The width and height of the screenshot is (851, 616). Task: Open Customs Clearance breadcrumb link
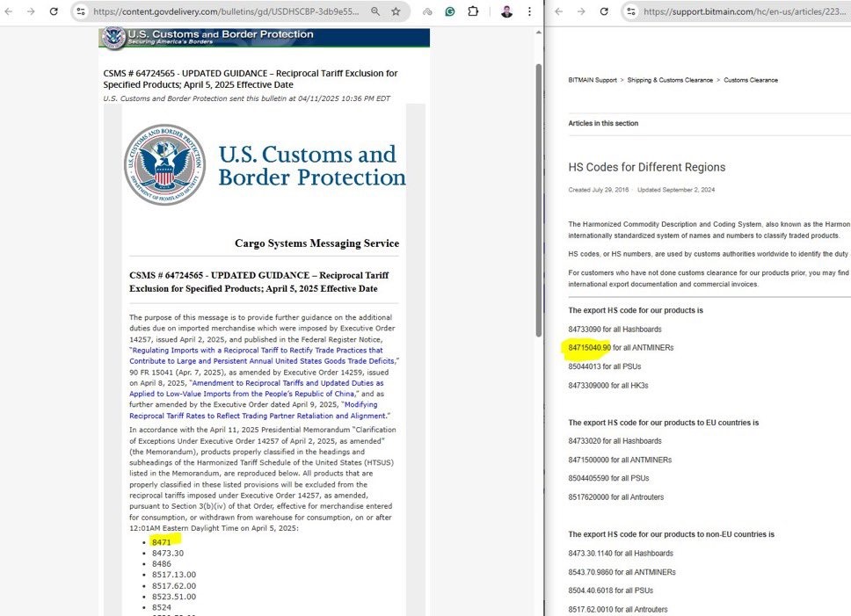click(x=751, y=80)
